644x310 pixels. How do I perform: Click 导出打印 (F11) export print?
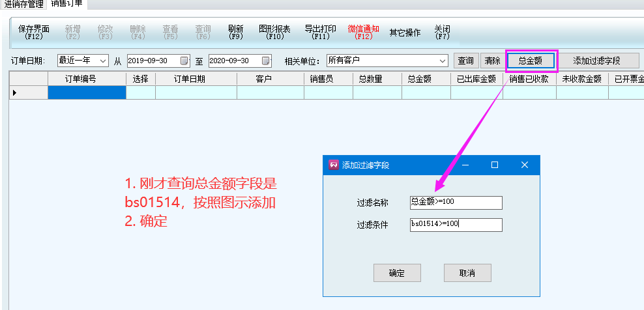[320, 32]
